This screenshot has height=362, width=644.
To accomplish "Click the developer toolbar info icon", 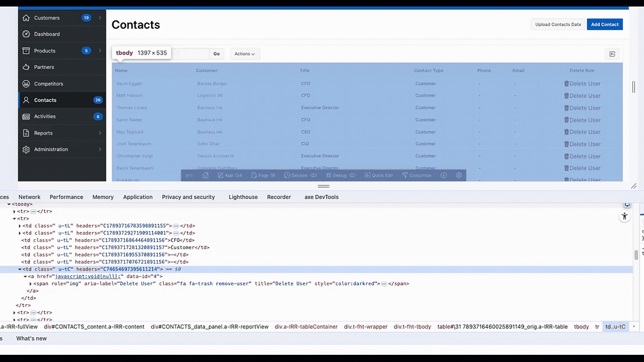I will [444, 175].
